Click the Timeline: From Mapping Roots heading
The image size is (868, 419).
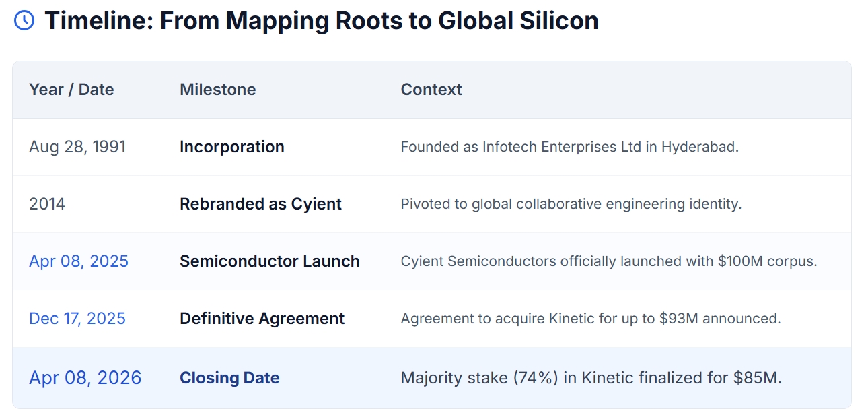pos(321,21)
